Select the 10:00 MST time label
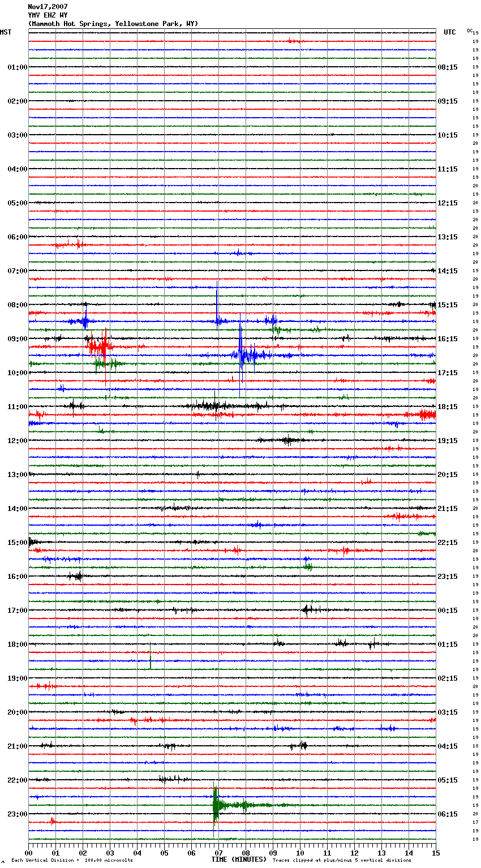 click(18, 373)
